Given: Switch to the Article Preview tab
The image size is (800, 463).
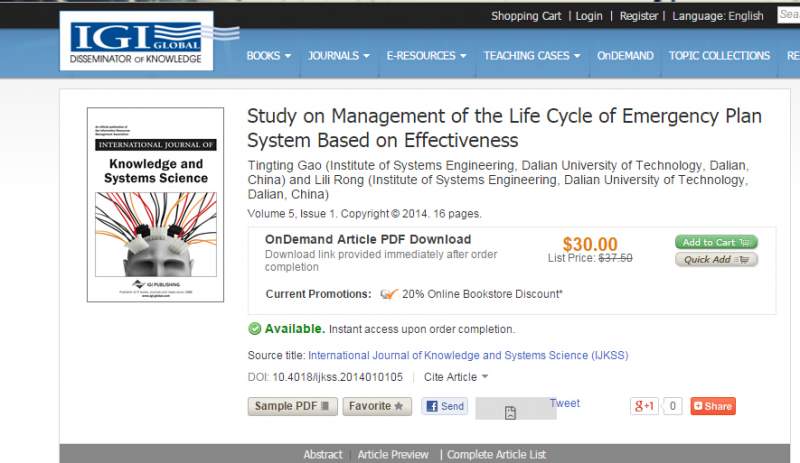Looking at the screenshot, I should click(x=393, y=455).
